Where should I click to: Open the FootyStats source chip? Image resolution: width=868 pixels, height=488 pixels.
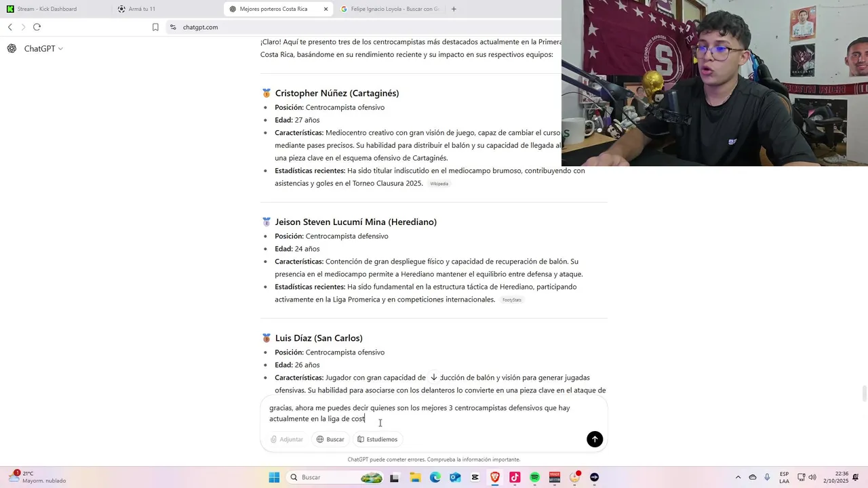tap(512, 300)
